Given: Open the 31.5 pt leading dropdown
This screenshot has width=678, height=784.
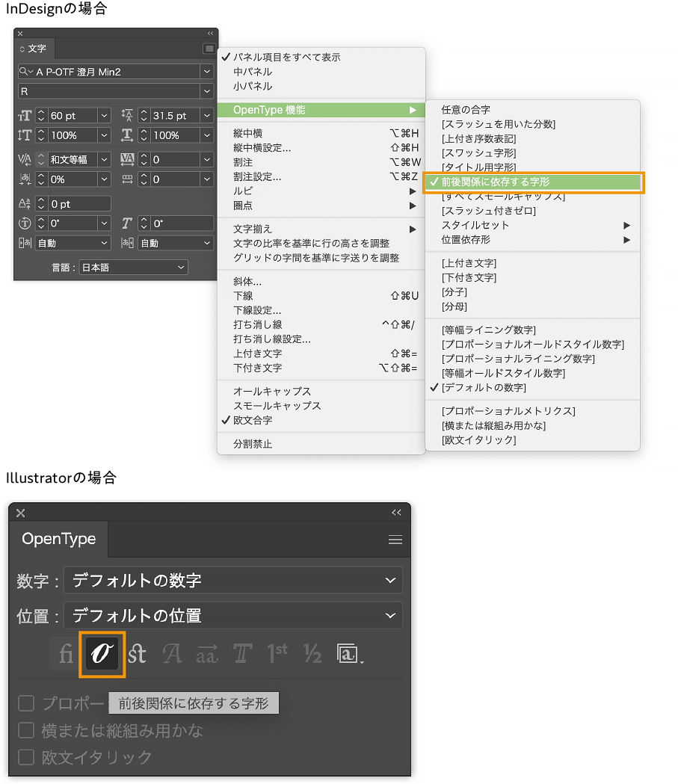Looking at the screenshot, I should click(x=207, y=116).
